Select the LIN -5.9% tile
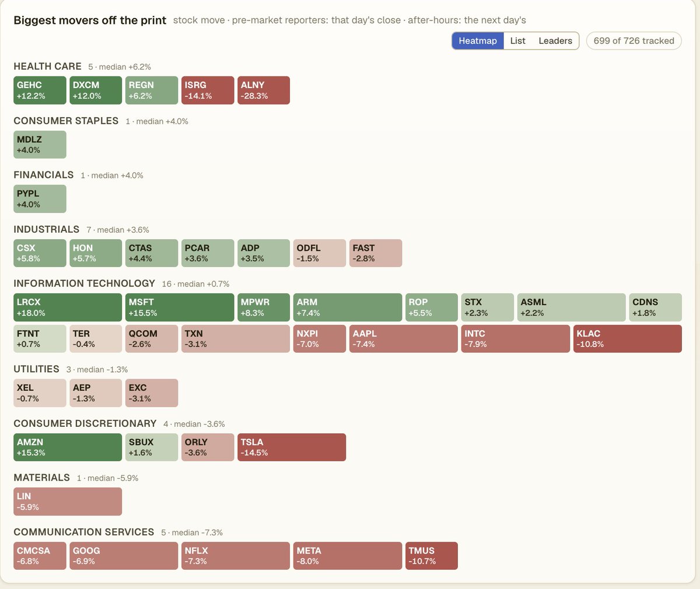The image size is (700, 589). tap(68, 502)
